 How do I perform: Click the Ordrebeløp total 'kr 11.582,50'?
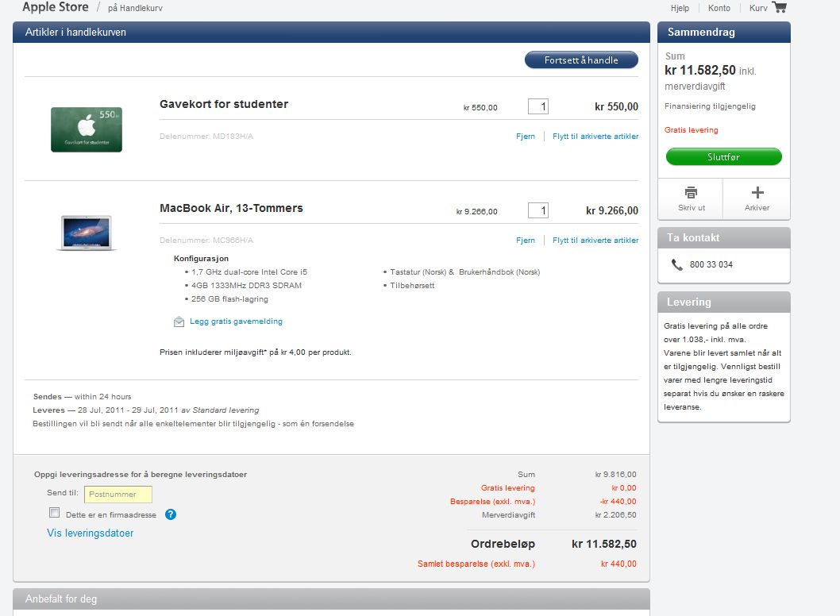coord(603,544)
